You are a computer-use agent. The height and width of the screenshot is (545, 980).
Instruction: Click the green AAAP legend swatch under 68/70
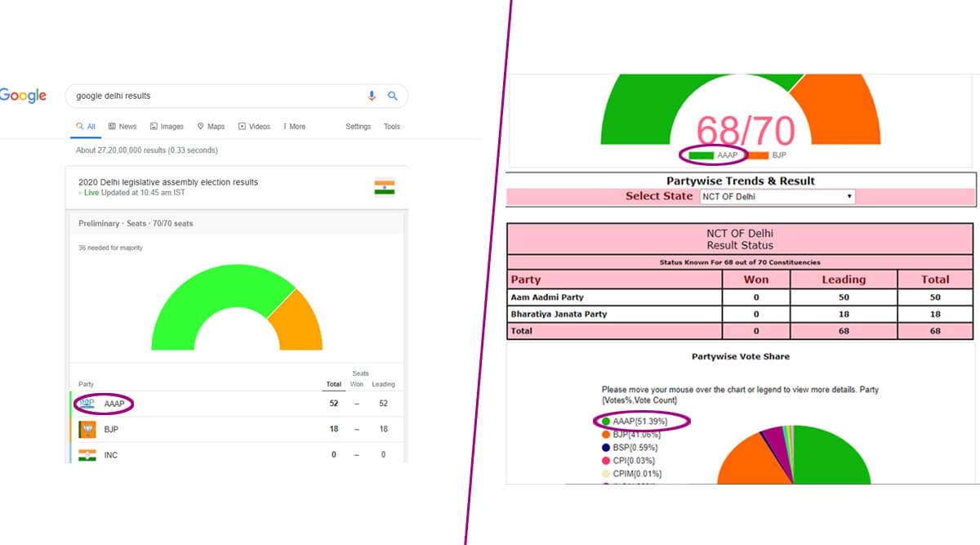click(701, 154)
